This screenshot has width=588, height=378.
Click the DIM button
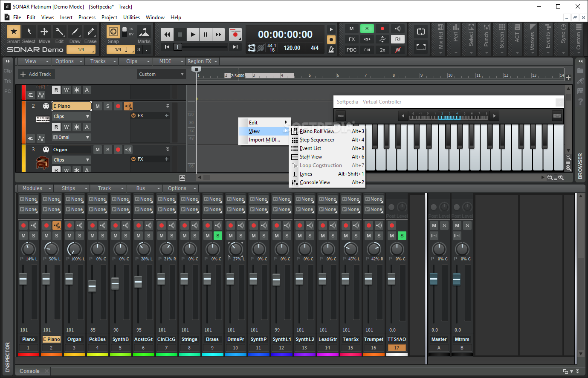tap(367, 50)
